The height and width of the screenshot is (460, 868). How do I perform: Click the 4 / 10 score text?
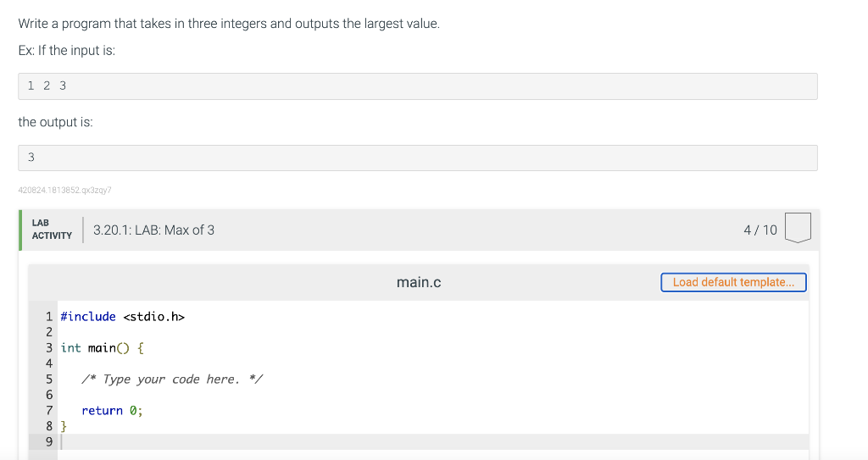pyautogui.click(x=760, y=230)
